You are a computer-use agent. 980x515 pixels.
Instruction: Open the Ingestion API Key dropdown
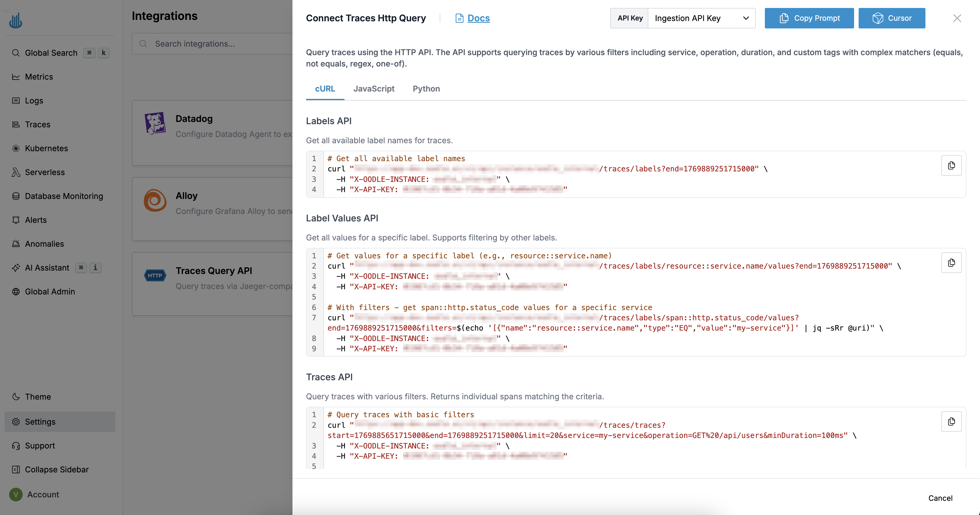[702, 18]
